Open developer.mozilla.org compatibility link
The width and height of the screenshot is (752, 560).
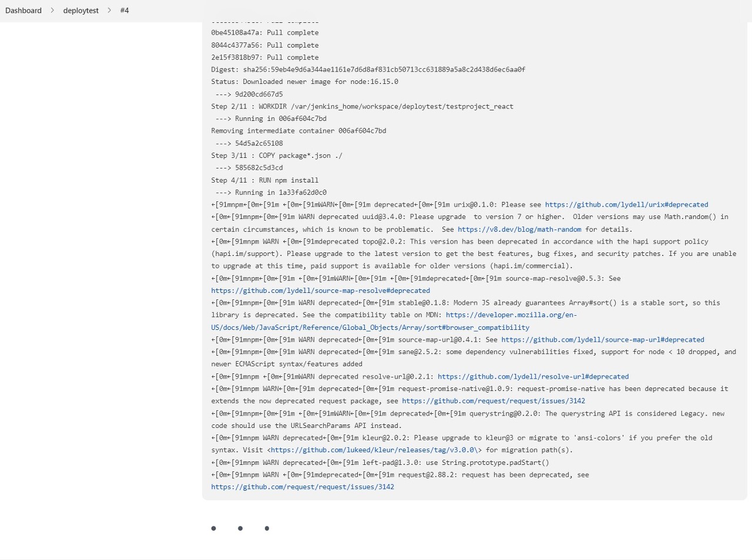[x=394, y=321]
